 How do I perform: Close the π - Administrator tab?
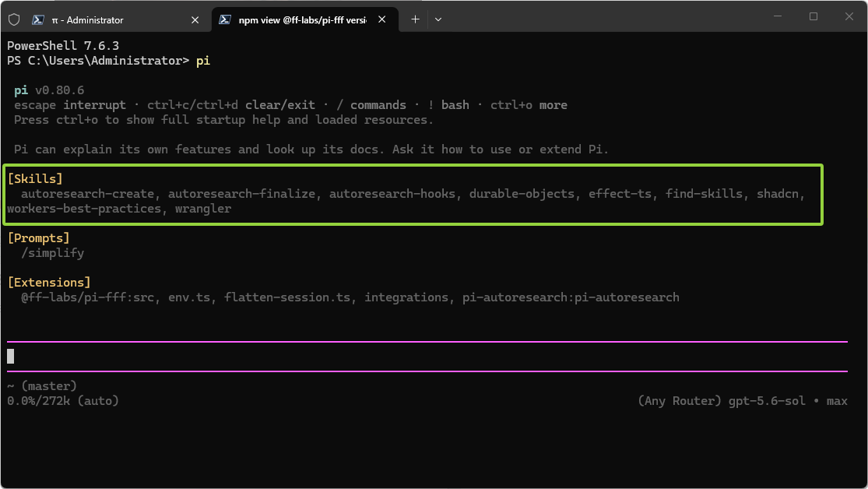195,20
